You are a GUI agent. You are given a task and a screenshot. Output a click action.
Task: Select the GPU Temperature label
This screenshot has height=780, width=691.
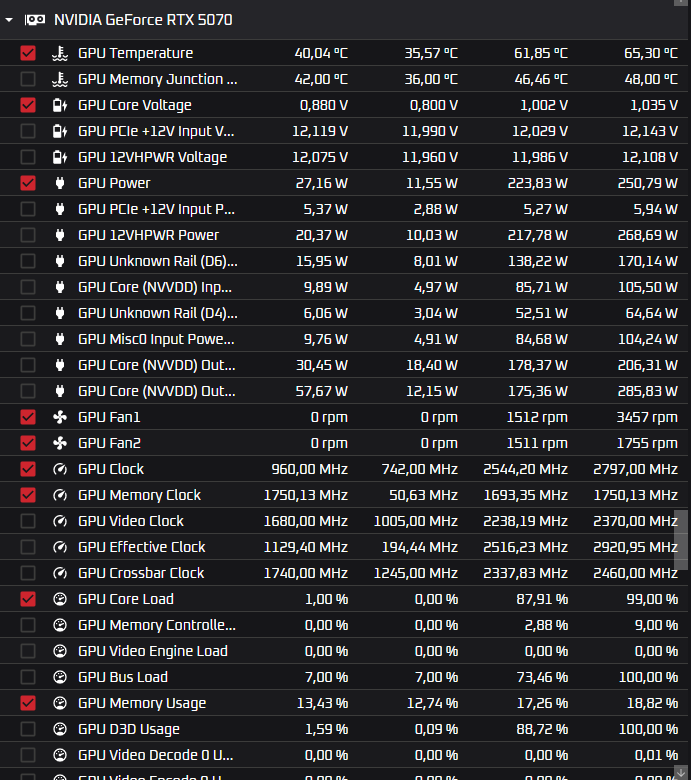[x=135, y=53]
